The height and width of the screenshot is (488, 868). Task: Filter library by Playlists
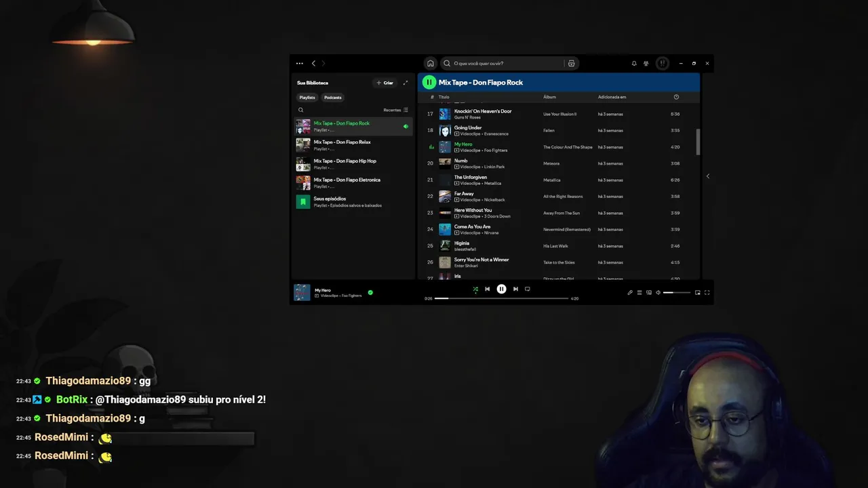pos(307,98)
